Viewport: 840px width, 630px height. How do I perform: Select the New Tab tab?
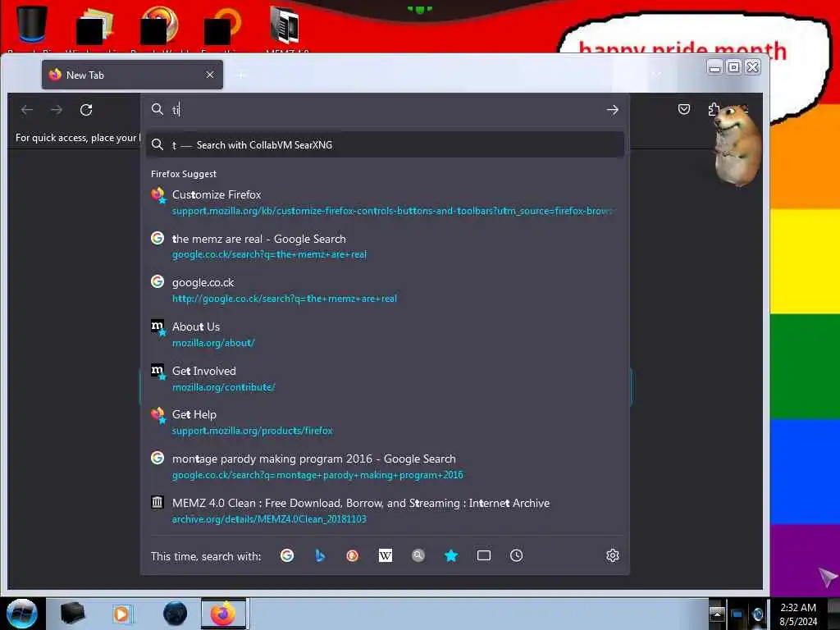pyautogui.click(x=132, y=75)
